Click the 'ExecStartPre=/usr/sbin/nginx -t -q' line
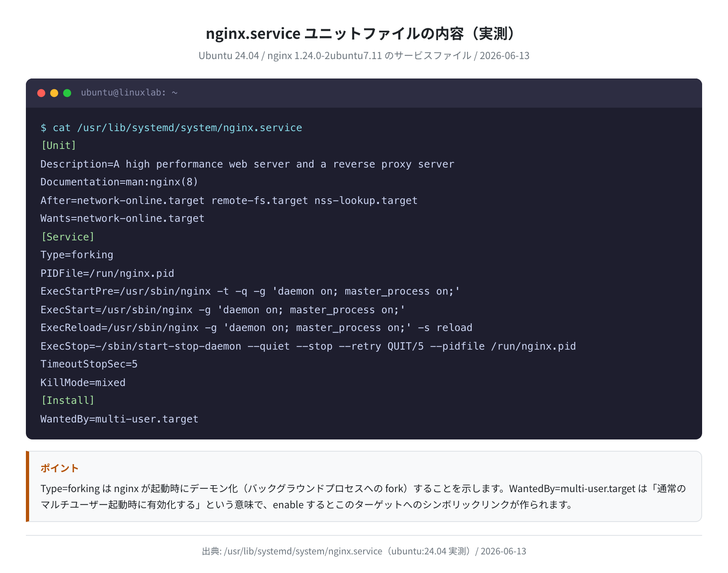This screenshot has height=573, width=728. (250, 291)
